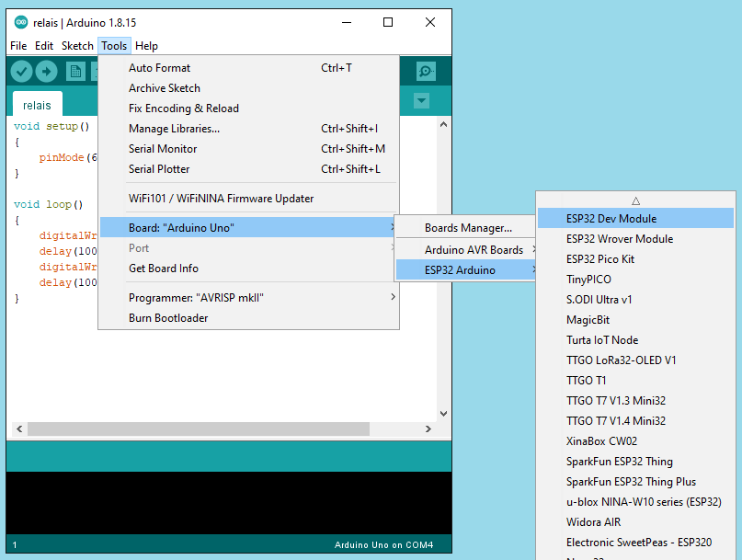Select ESP32 Wrover Module board

point(635,239)
